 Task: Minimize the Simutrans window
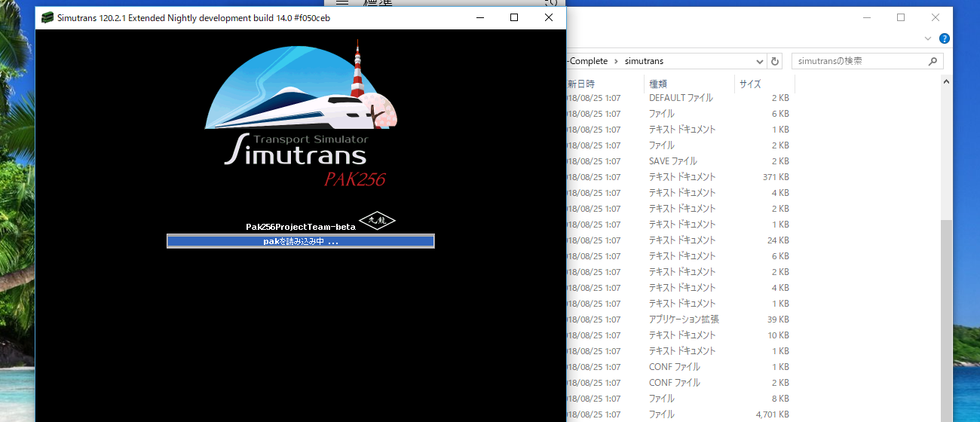pos(479,17)
